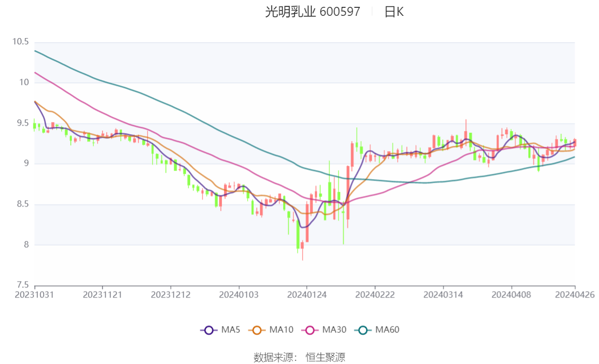Click the 8.5 y-axis value
The image size is (599, 364).
[23, 204]
